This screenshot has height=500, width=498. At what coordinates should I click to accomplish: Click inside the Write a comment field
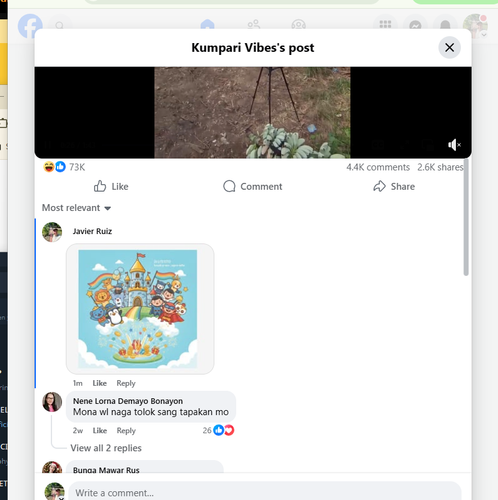click(x=265, y=492)
